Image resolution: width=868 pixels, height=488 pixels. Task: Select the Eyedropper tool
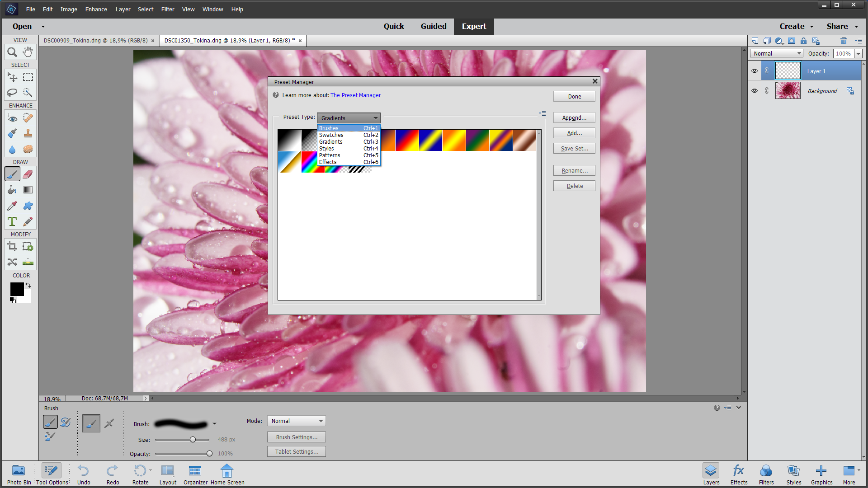[12, 206]
